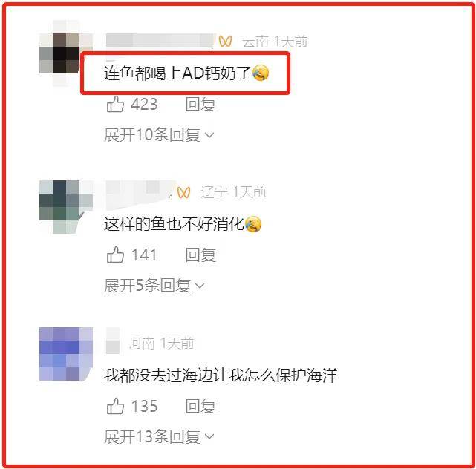This screenshot has height=469, width=476.
Task: Click the laughing emoji after 不好消化
Action: click(253, 224)
